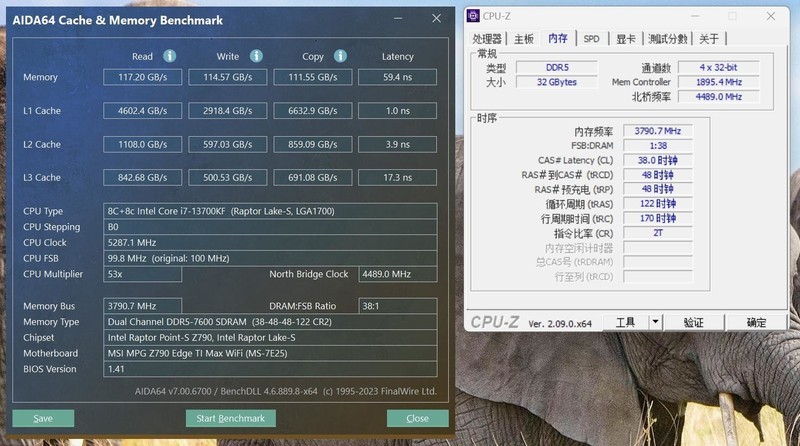800x446 pixels.
Task: Click the L3 Cache Latency value 17.3 ns
Action: point(397,178)
